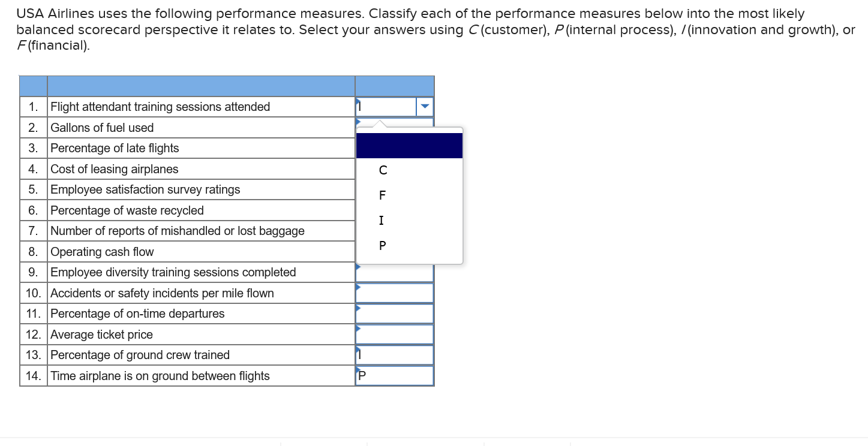Viewport: 868px width, 446px height.
Task: Click the answer field for Operating cash flow
Action: pyautogui.click(x=394, y=252)
